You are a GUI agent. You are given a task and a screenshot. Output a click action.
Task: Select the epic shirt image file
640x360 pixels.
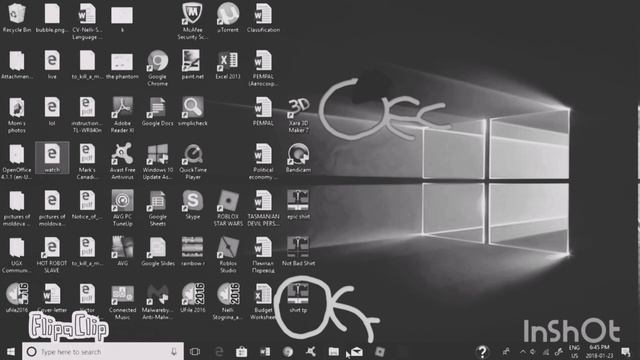(x=298, y=205)
